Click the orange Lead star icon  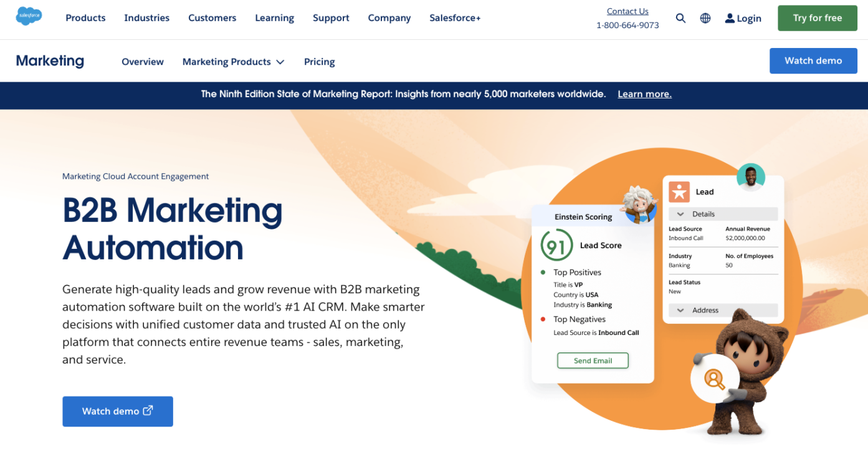679,191
